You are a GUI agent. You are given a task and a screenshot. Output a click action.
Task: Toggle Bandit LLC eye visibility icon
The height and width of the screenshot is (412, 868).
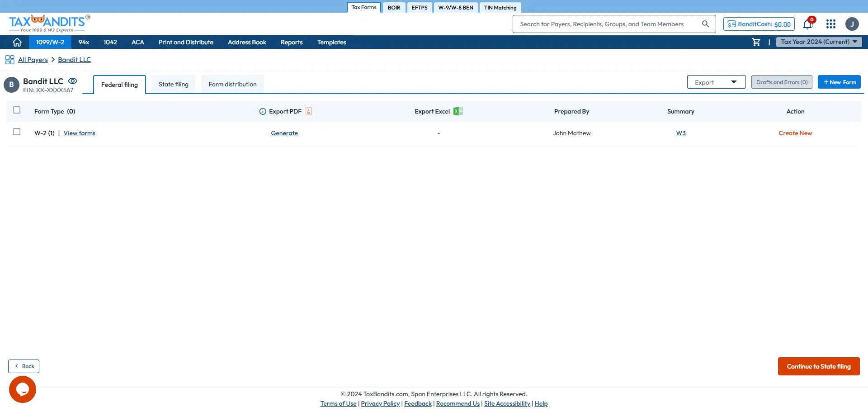pos(73,81)
